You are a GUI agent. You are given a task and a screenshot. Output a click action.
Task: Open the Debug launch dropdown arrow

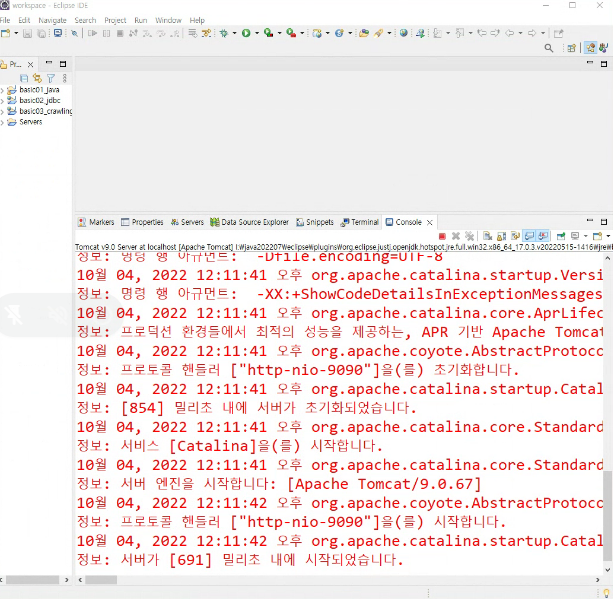click(x=234, y=33)
